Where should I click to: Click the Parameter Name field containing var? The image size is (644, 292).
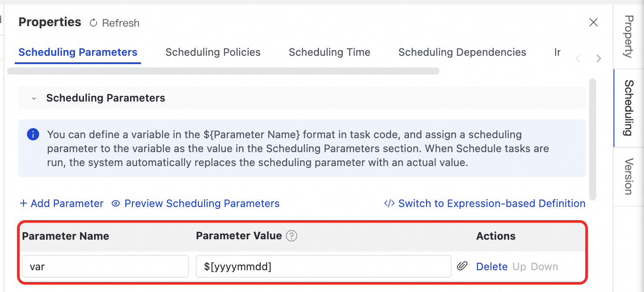(x=105, y=266)
